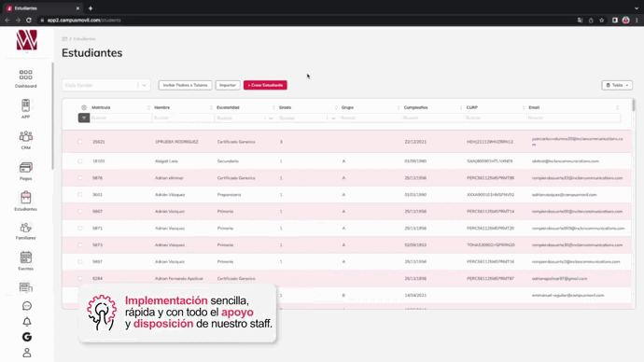
Task: Go forward in browser history
Action: click(x=18, y=21)
